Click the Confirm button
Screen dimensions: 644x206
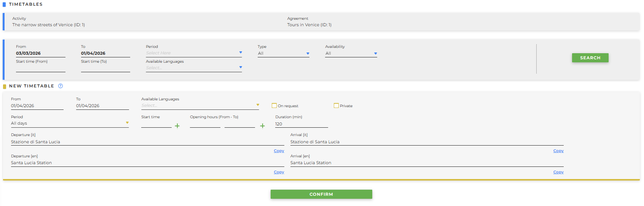321,194
